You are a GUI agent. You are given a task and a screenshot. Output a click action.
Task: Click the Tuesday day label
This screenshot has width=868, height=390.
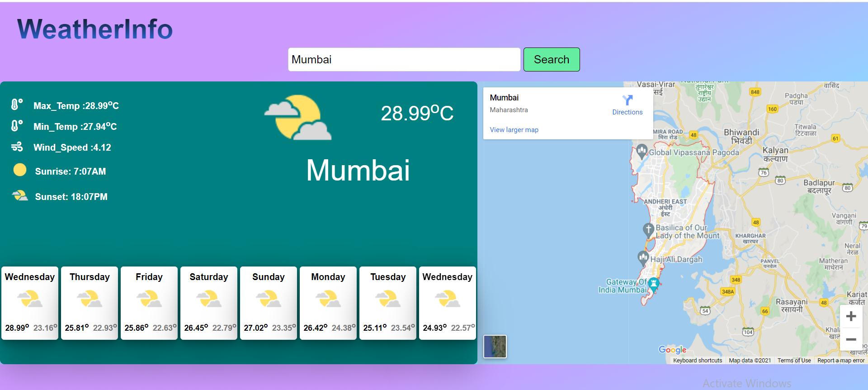388,277
